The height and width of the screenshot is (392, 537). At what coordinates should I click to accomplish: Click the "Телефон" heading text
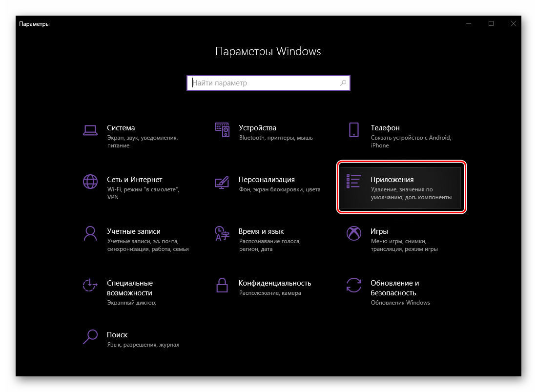point(385,128)
